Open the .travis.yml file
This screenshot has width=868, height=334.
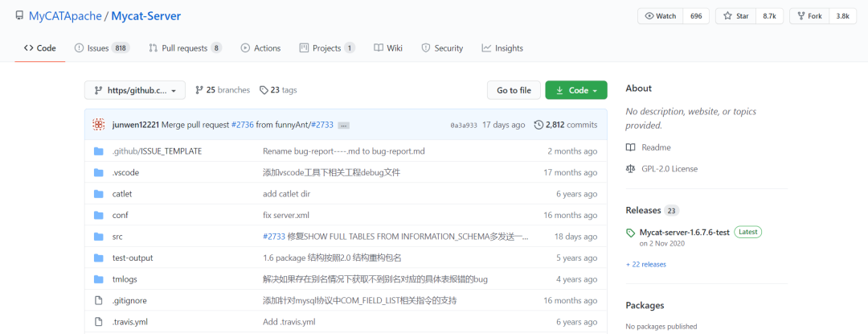(x=129, y=322)
